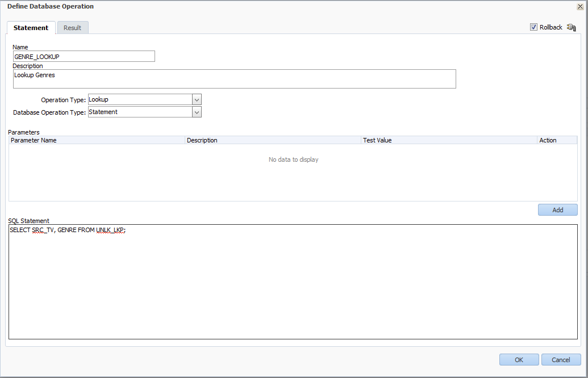Expand the Database Operation Type dropdown
This screenshot has height=378, width=588.
pyautogui.click(x=197, y=112)
